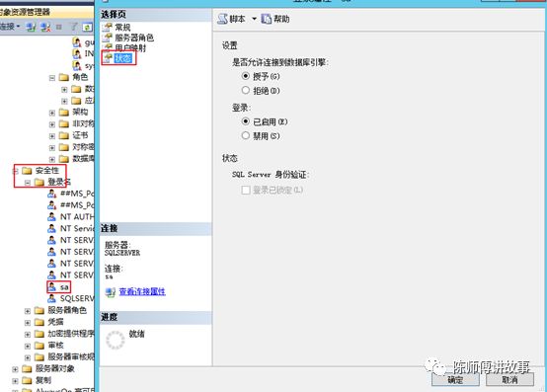This screenshot has height=392, width=547.
Task: Click the connect Object Explorer toolbar icon
Action: [x=31, y=27]
